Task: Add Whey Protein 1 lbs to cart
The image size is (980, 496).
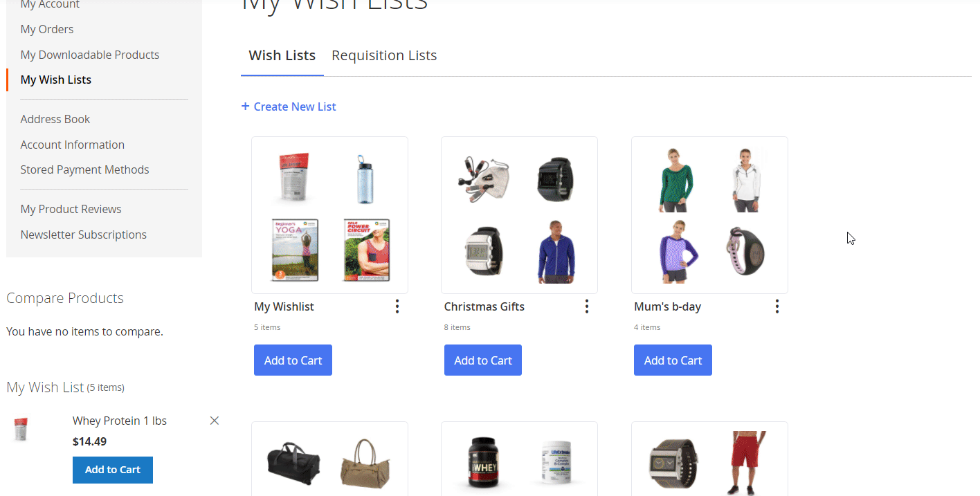Action: pyautogui.click(x=113, y=470)
